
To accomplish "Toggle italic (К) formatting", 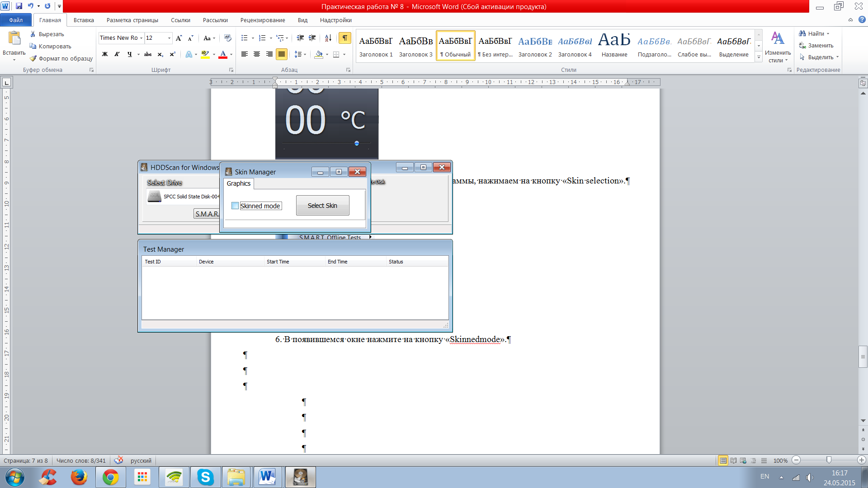I will 117,54.
